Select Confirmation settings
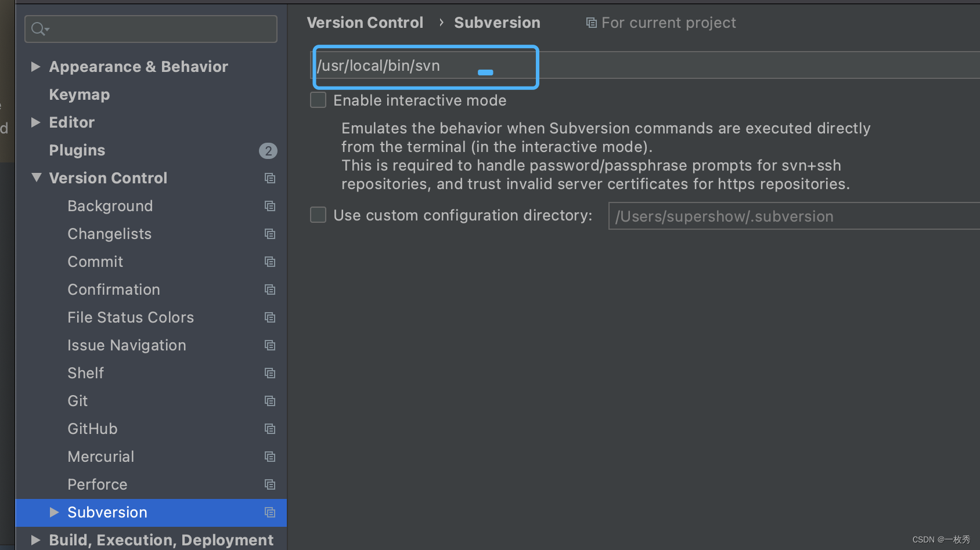Viewport: 980px width, 550px height. (x=114, y=290)
